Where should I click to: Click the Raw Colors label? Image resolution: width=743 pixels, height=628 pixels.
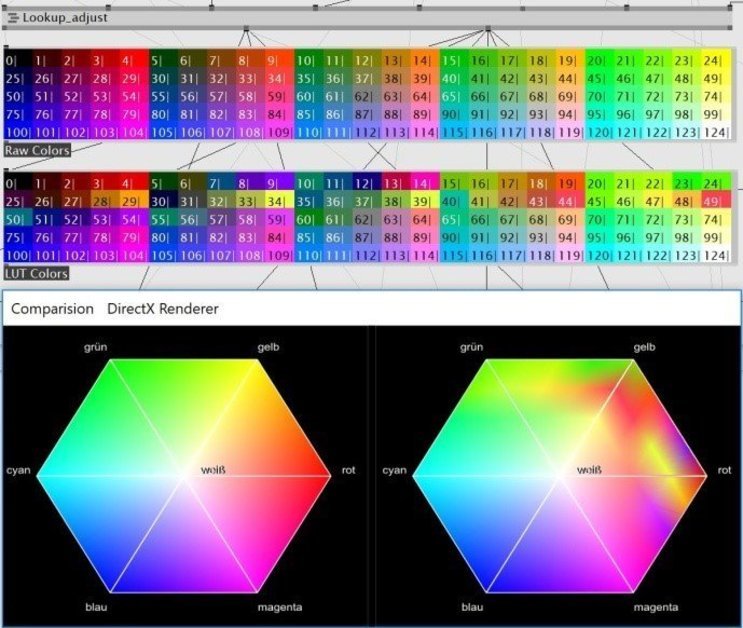pos(37,150)
